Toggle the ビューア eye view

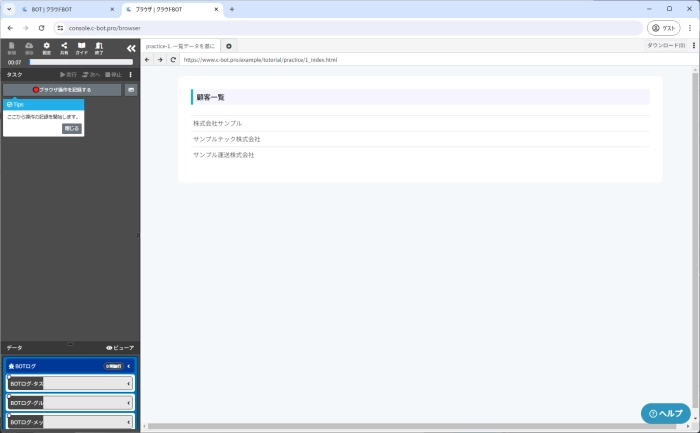(x=120, y=347)
